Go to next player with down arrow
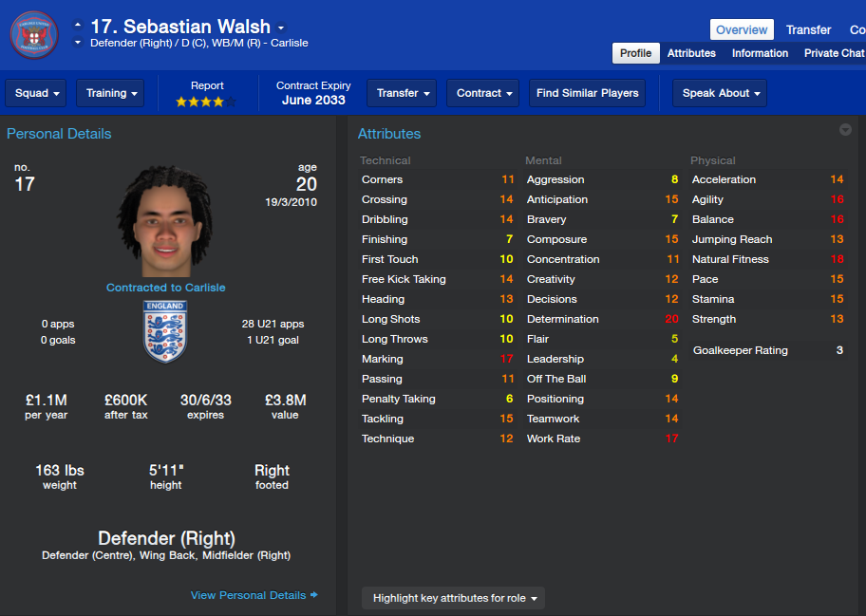Screen dimensions: 866x616 tap(78, 43)
